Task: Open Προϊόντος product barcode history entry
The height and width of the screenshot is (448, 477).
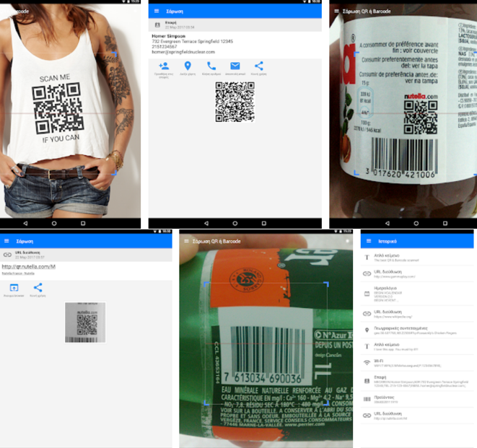Action: click(417, 400)
